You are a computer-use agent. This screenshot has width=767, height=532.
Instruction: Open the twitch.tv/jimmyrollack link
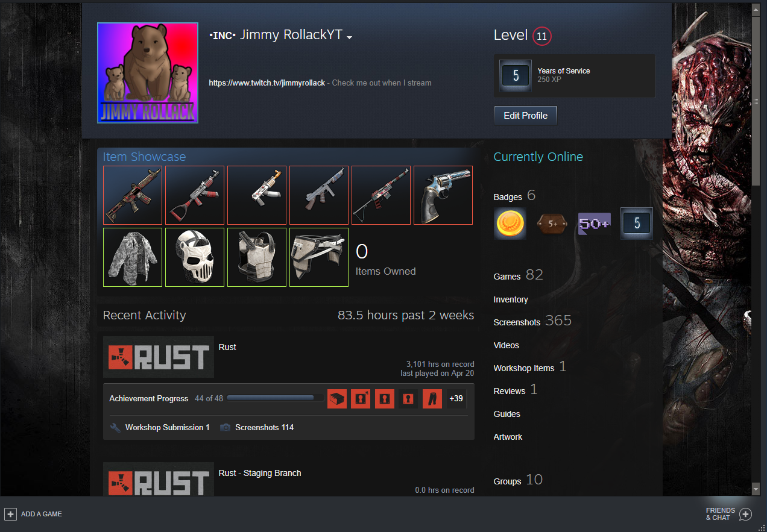click(267, 83)
